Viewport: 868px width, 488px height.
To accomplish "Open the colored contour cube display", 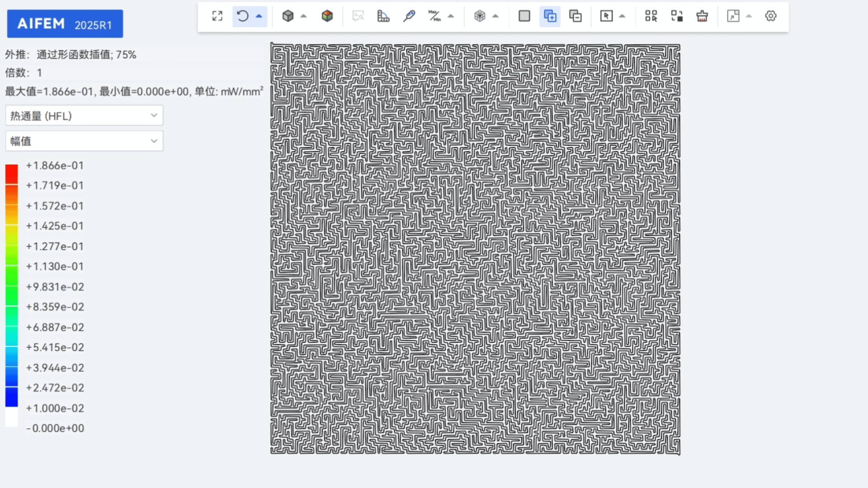I will tap(327, 16).
